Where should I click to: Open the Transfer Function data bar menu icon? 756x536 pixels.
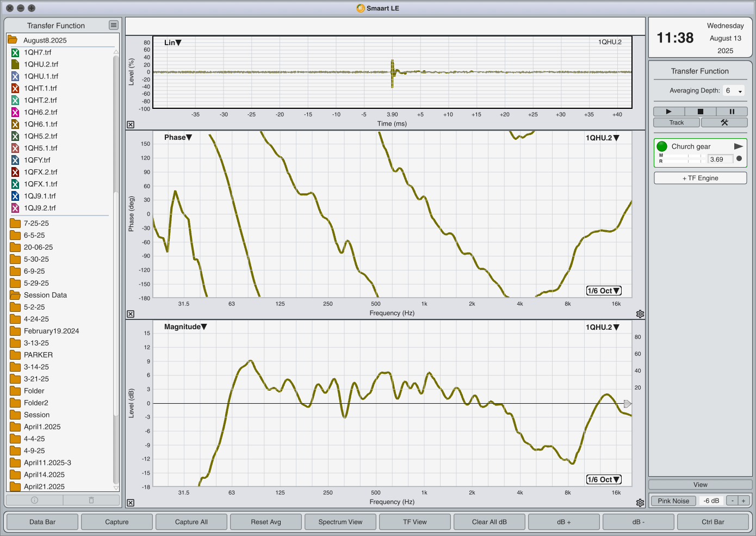click(x=113, y=25)
